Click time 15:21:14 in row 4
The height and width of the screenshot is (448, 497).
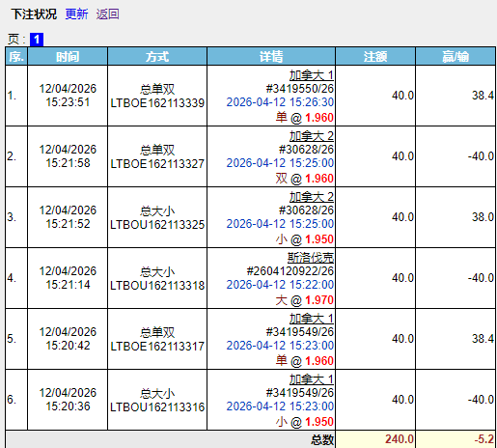pos(68,285)
